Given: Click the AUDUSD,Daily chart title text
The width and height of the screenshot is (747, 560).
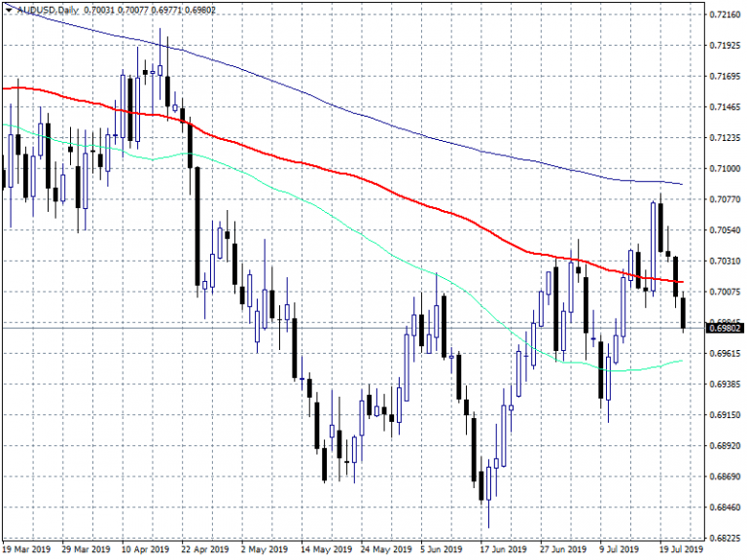Looking at the screenshot, I should click(47, 8).
